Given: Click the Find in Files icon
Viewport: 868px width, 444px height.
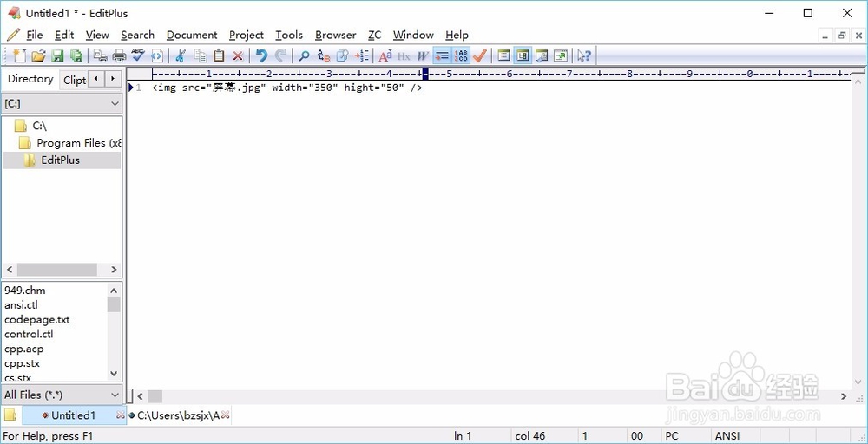Looking at the screenshot, I should [342, 55].
